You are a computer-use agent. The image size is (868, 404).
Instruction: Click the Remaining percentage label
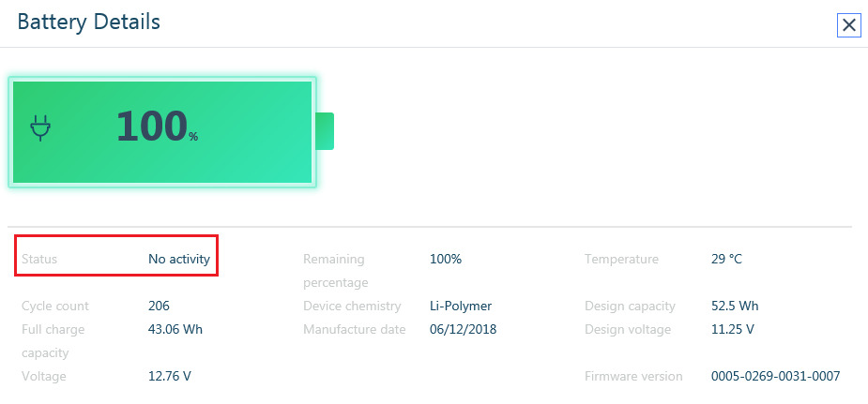pyautogui.click(x=335, y=271)
